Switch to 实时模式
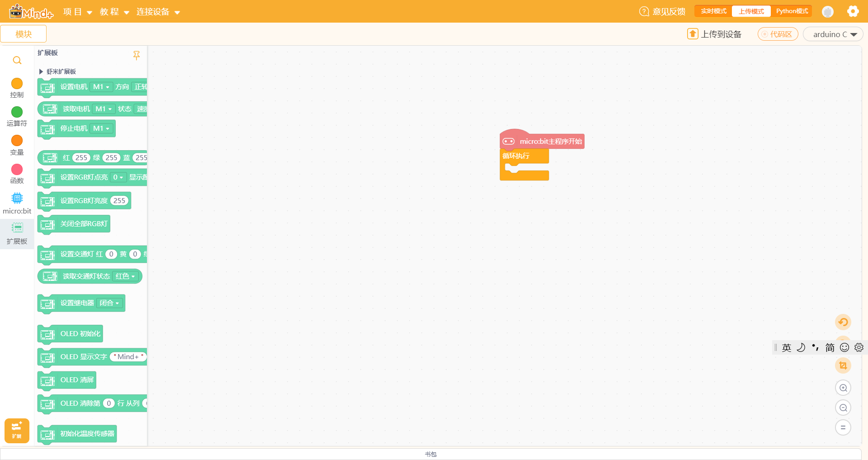This screenshot has height=460, width=868. (x=713, y=11)
